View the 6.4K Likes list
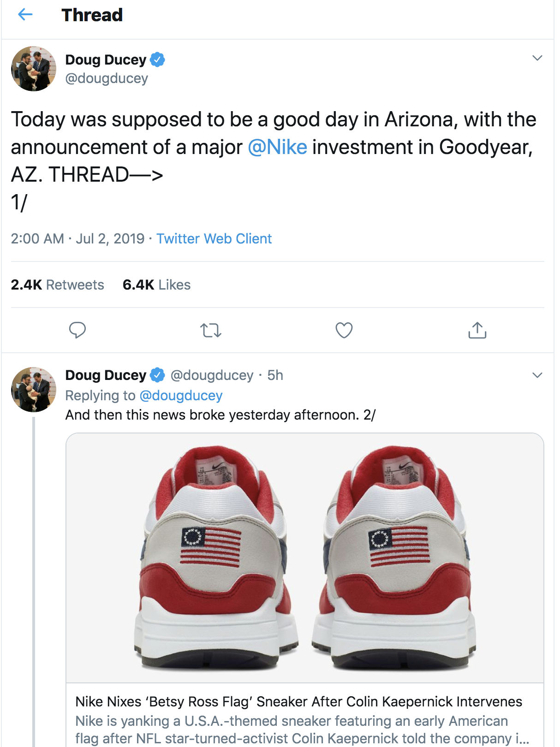This screenshot has width=560, height=747. 156,285
